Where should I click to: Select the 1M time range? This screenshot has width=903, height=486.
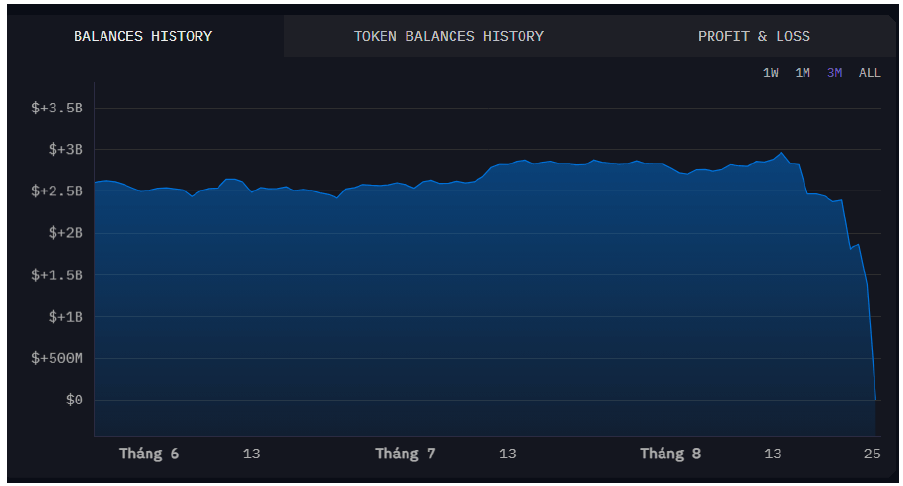802,73
